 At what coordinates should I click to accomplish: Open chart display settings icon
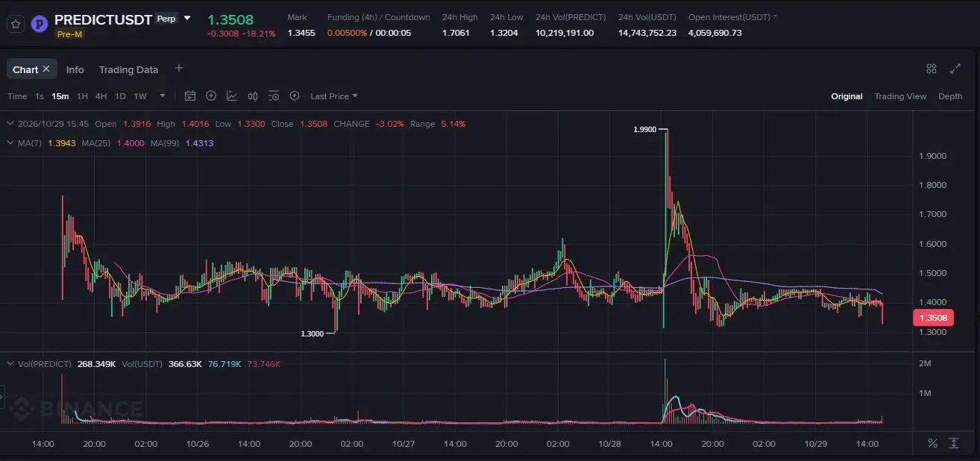[274, 96]
